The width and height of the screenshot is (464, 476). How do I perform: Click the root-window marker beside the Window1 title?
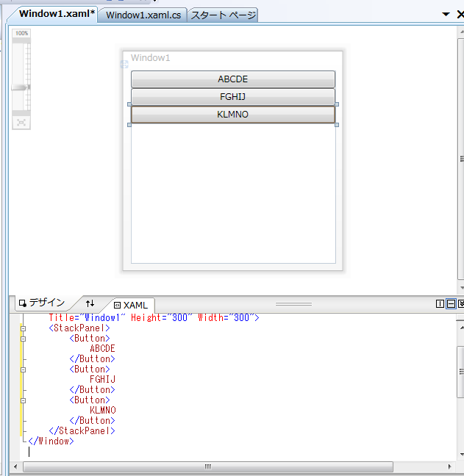[124, 65]
